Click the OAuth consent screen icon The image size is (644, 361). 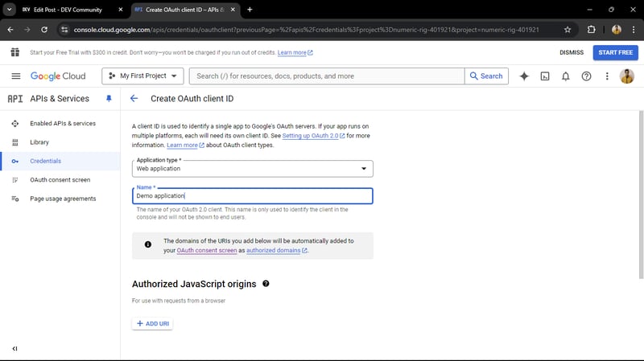pos(15,180)
